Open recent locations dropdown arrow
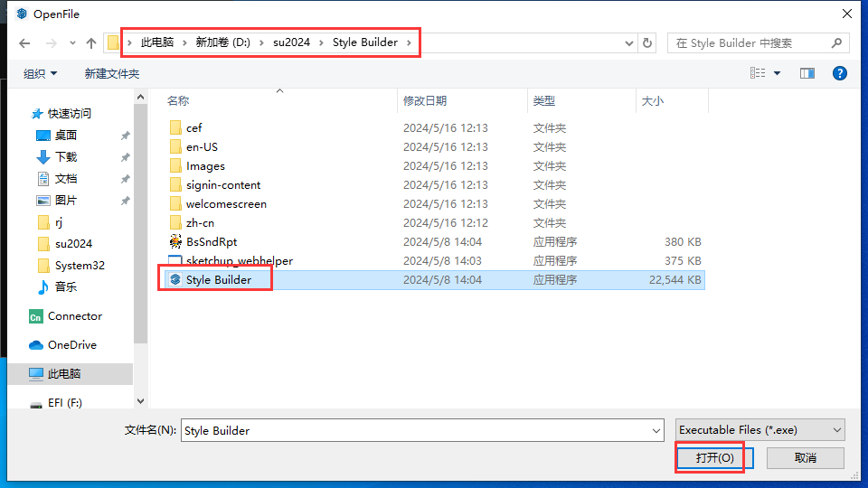The width and height of the screenshot is (868, 488). point(72,43)
